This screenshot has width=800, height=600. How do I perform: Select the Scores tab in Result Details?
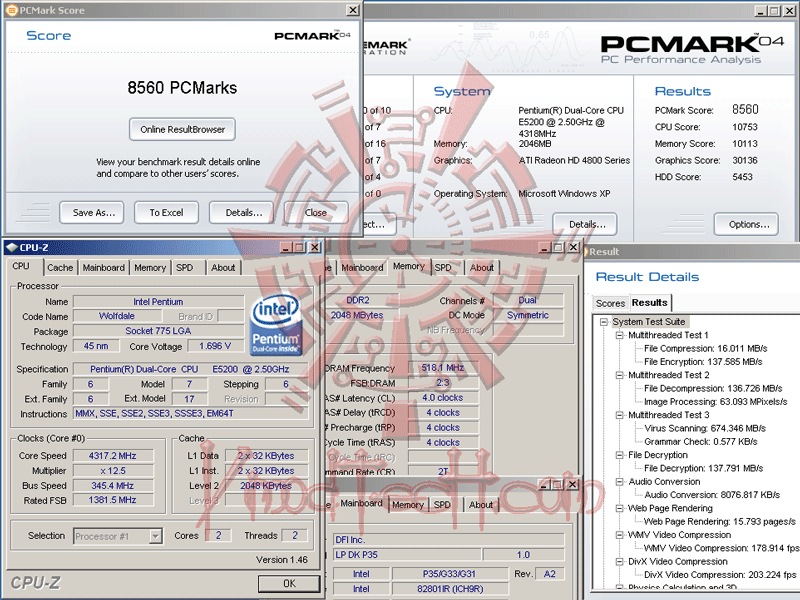(x=610, y=303)
